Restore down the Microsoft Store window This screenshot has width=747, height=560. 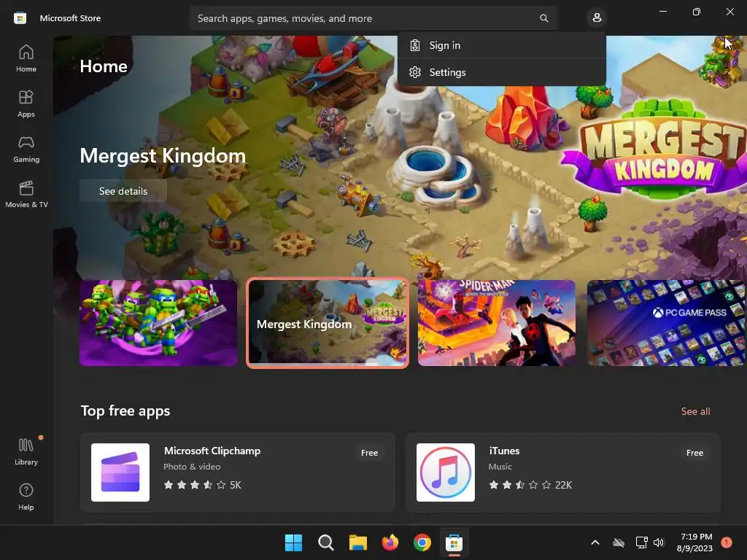[x=697, y=12]
